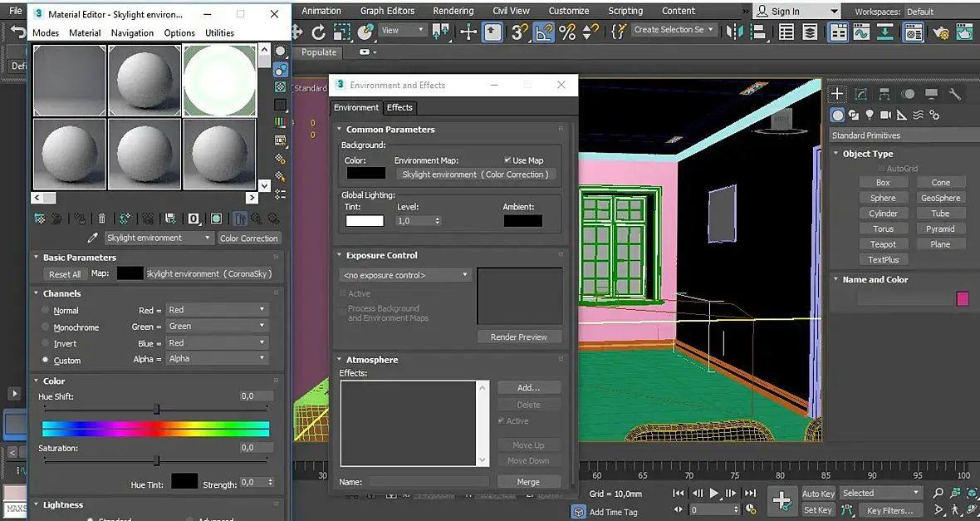Screen dimensions: 980x521
Task: Click the Skylight environment map button
Action: point(475,174)
